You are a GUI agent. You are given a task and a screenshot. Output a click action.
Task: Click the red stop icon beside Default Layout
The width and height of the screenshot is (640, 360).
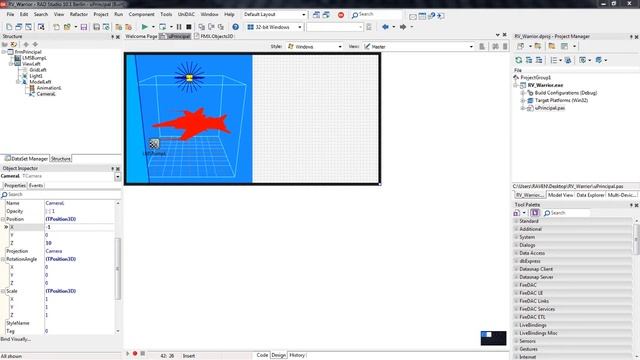[x=341, y=15]
